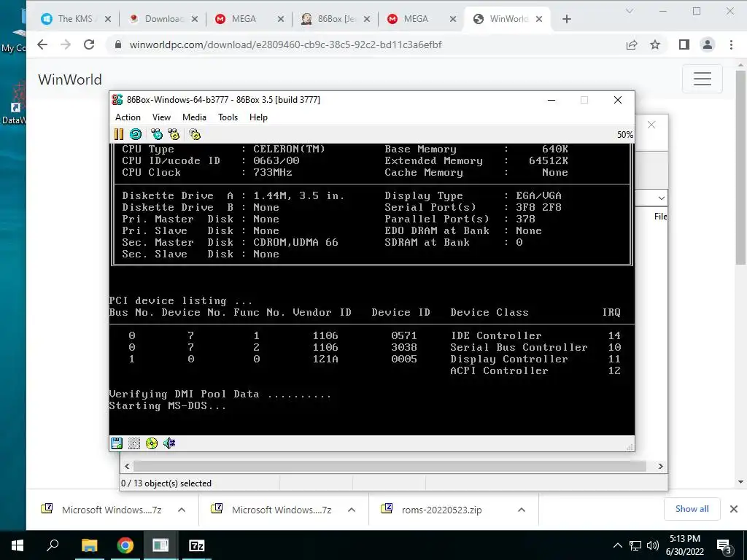
Task: Expand options for Microsoft Windows 7z beside roms zip
Action: (x=352, y=510)
